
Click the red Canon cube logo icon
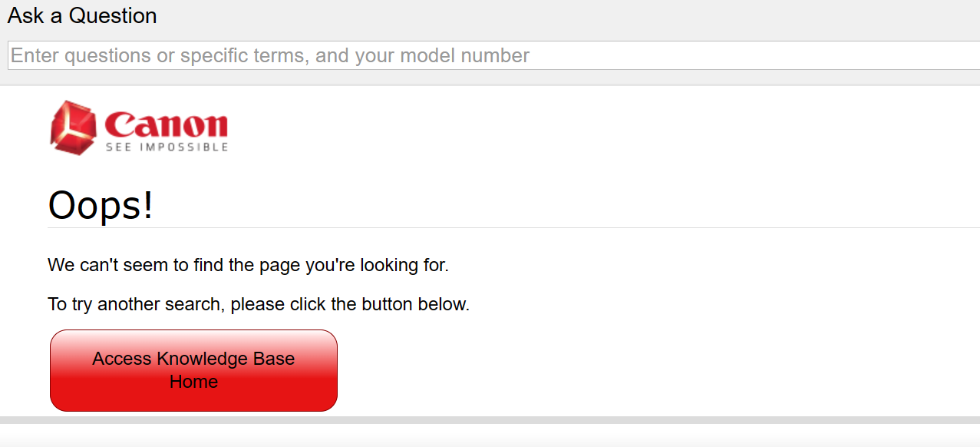click(72, 126)
